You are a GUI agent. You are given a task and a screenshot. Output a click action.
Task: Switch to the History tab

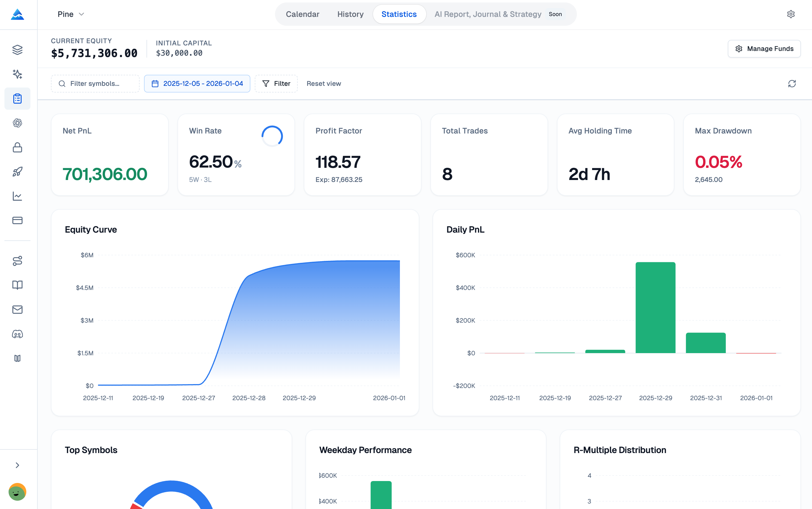click(x=350, y=14)
